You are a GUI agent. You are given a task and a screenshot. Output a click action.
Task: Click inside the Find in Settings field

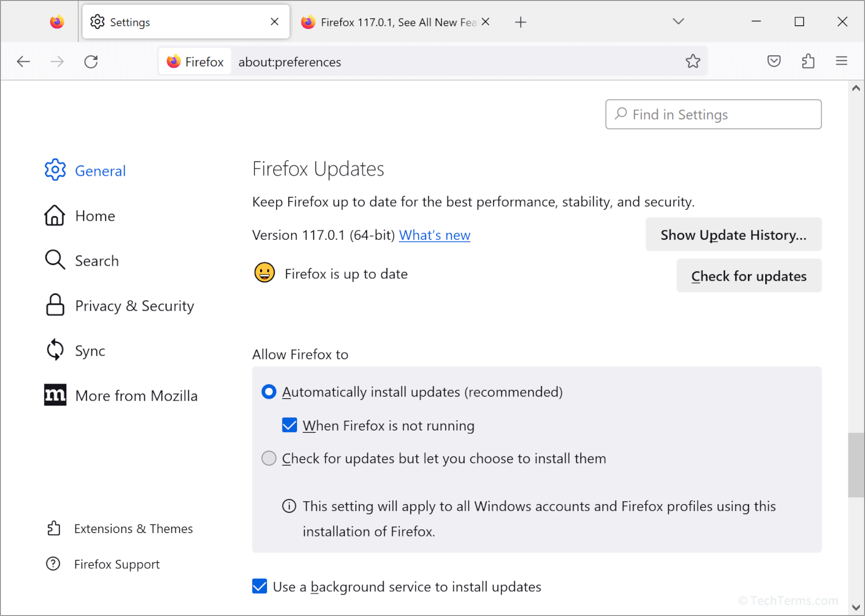(713, 114)
